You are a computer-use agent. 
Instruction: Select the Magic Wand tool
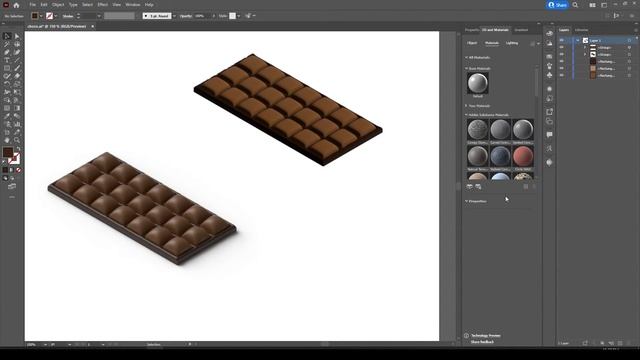tap(7, 44)
